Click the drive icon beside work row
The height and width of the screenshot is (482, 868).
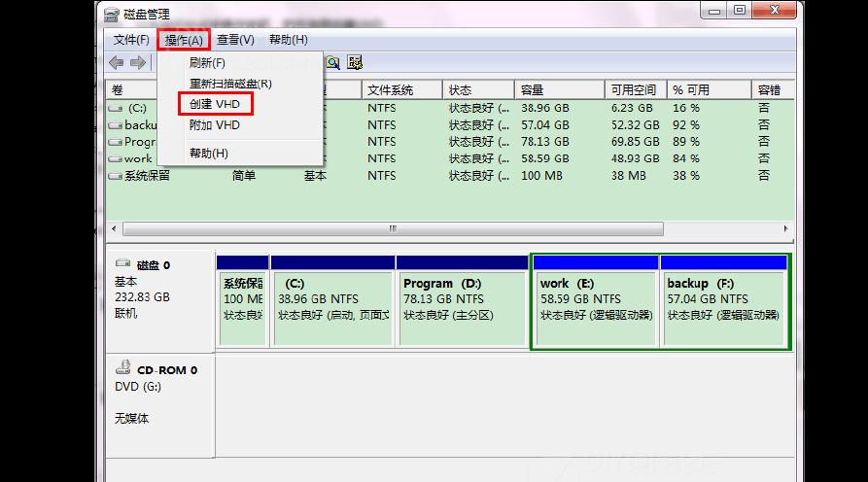115,158
